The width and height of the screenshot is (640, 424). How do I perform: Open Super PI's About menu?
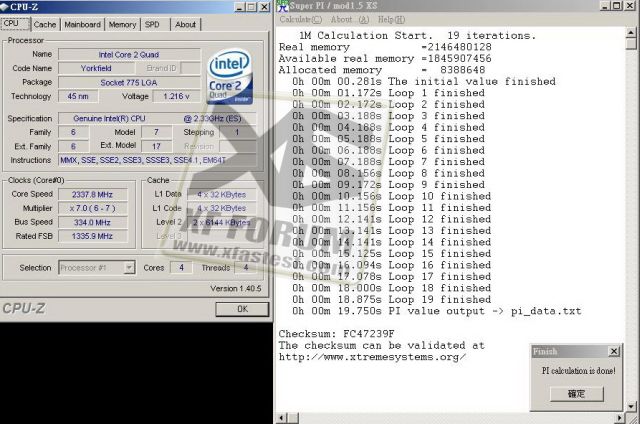[x=347, y=19]
